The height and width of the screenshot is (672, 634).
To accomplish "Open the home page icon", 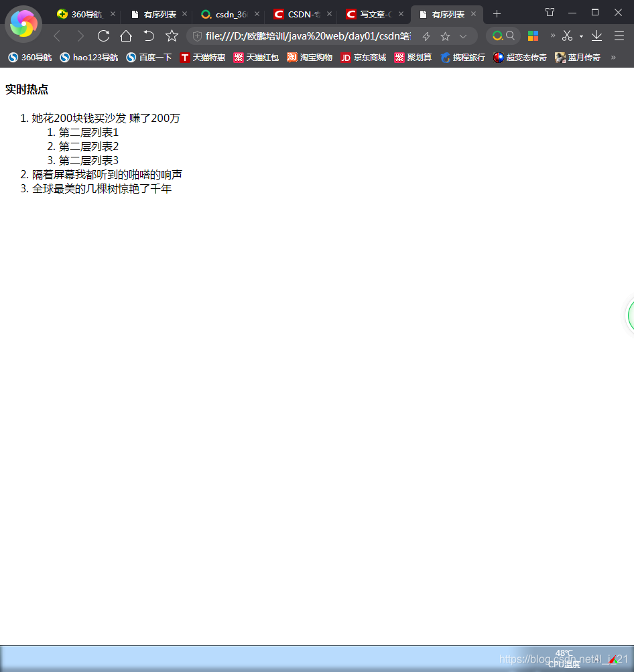I will click(126, 36).
